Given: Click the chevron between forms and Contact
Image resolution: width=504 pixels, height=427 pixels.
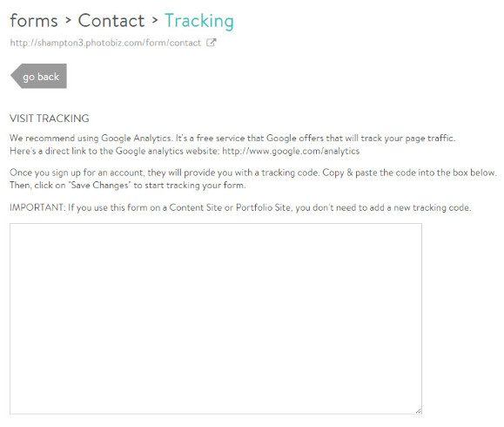Looking at the screenshot, I should tap(68, 21).
